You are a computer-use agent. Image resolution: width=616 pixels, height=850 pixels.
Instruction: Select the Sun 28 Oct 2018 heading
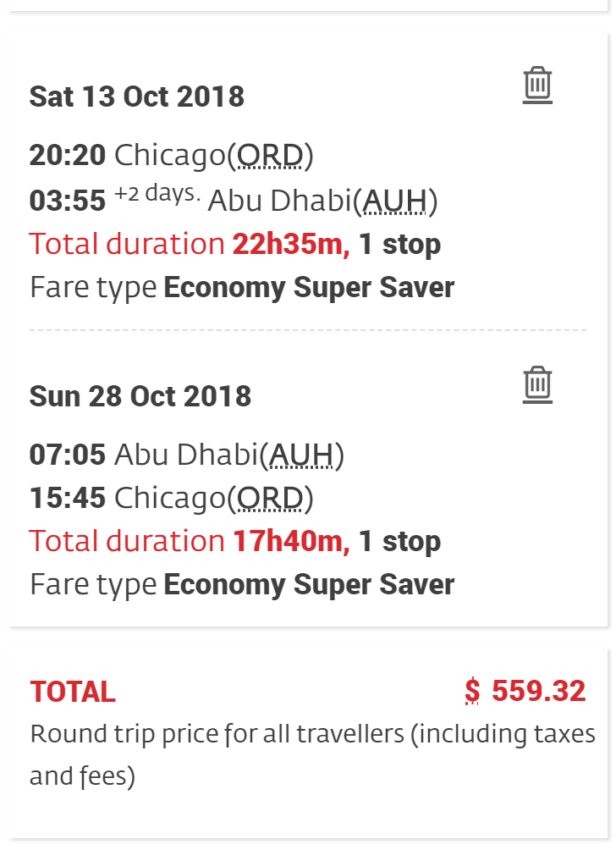(x=140, y=395)
